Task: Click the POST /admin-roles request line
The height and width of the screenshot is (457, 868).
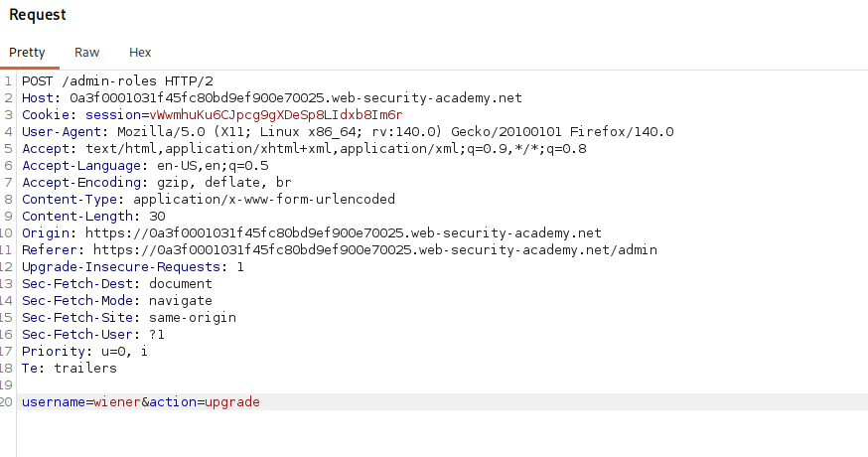Action: (x=117, y=80)
